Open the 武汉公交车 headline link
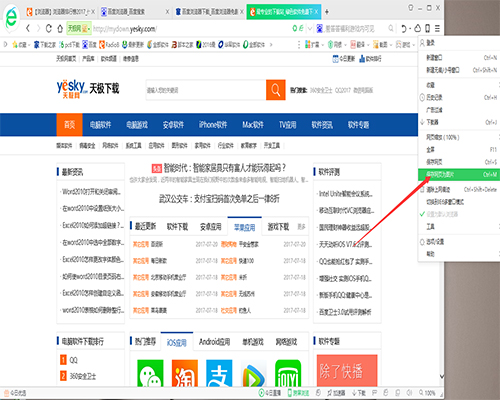Screen dimensions: 500x400 tap(219, 199)
